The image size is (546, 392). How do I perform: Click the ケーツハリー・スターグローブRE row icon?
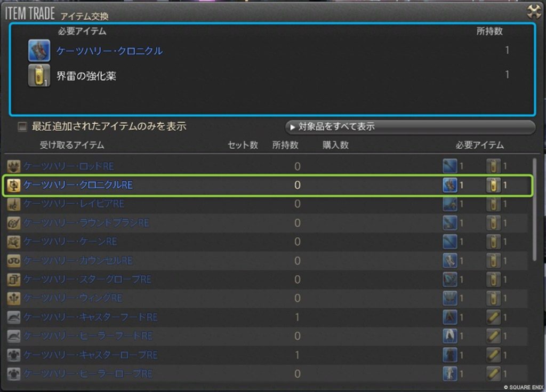click(14, 279)
